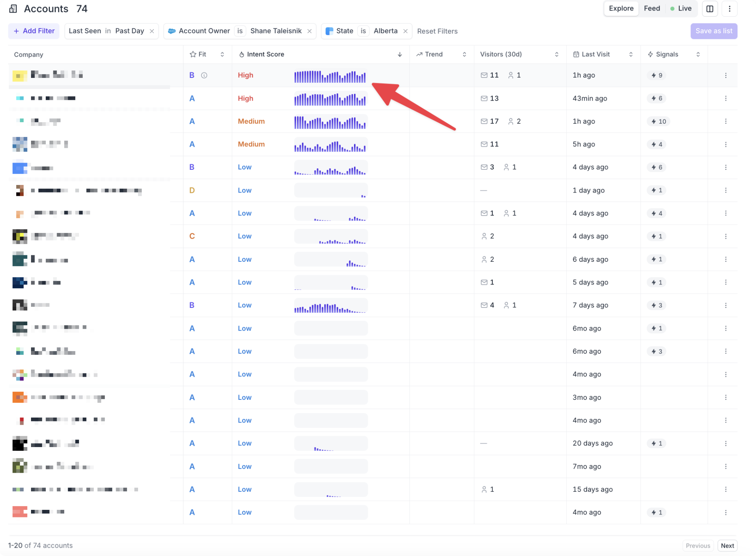Sort by Visitors (30d) column
Viewport: 756px width, 556px height.
pyautogui.click(x=556, y=54)
